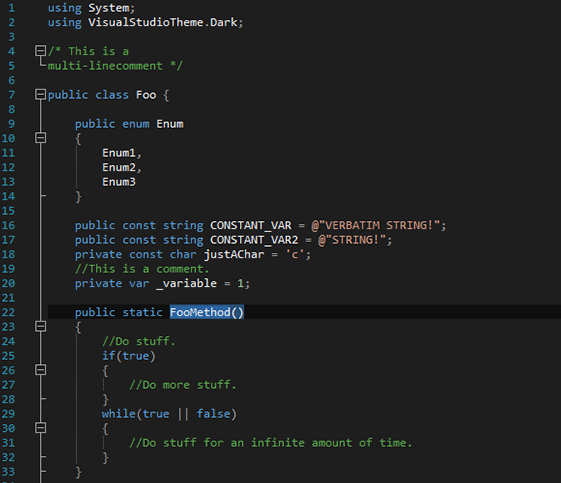Click the 'false' keyword on line 29

214,414
